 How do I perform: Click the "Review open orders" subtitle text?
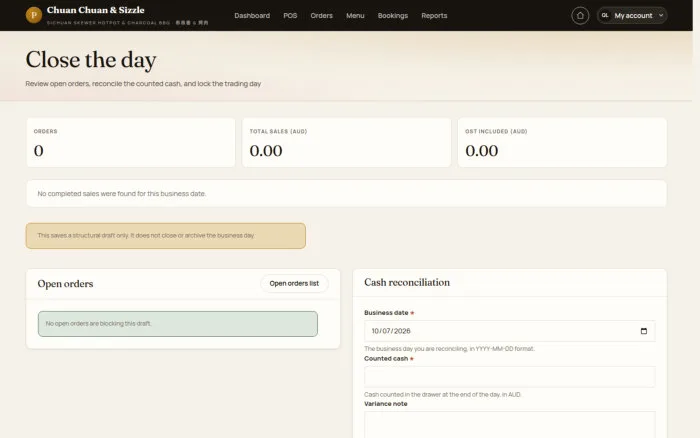click(x=143, y=83)
